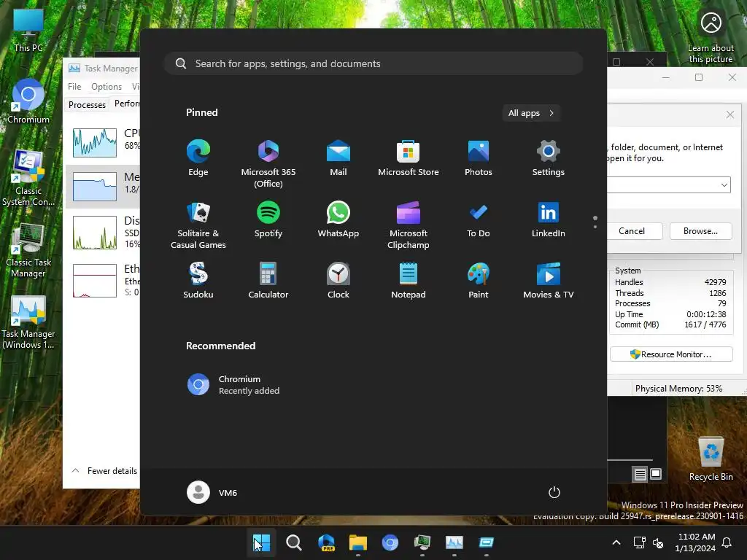
Task: Launch the Sudoku game
Action: (198, 281)
